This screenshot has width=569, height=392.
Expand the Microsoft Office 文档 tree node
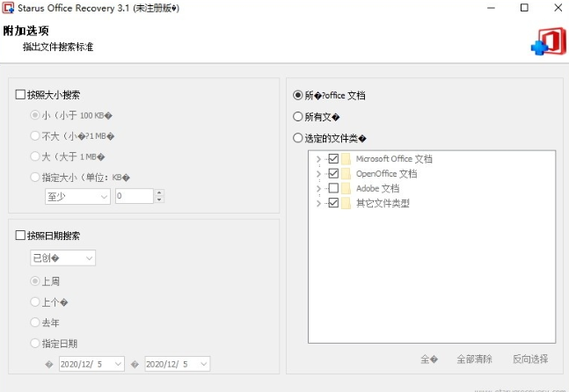pos(318,159)
